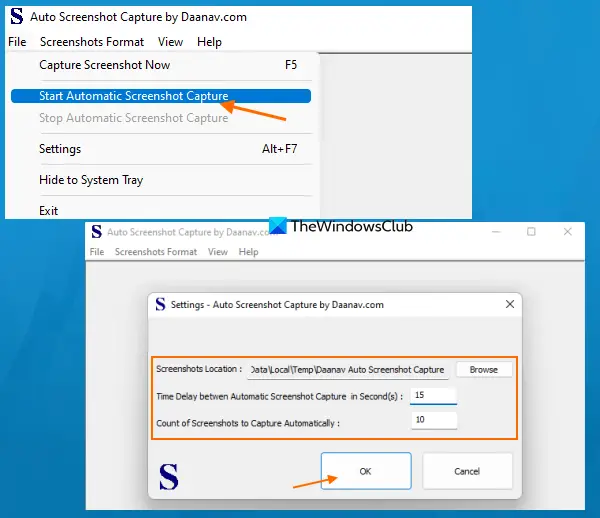This screenshot has width=600, height=518.
Task: Open File menu in the lower main window
Action: pyautogui.click(x=97, y=252)
